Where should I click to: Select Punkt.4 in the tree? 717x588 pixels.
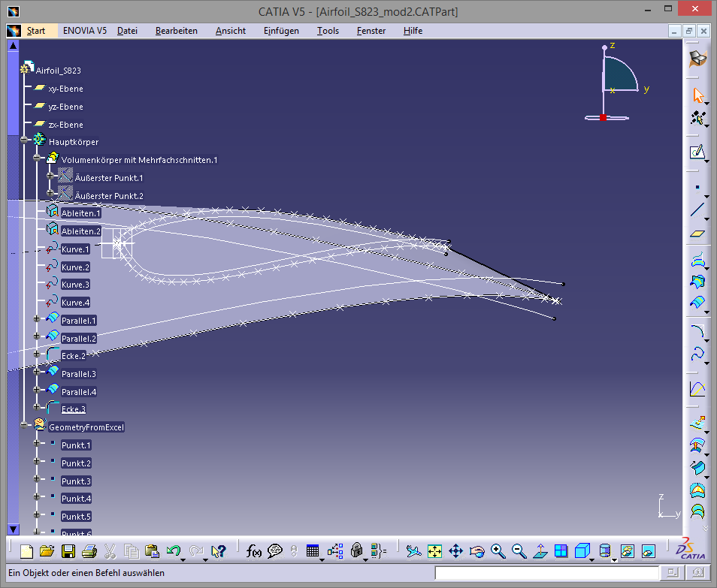click(77, 499)
